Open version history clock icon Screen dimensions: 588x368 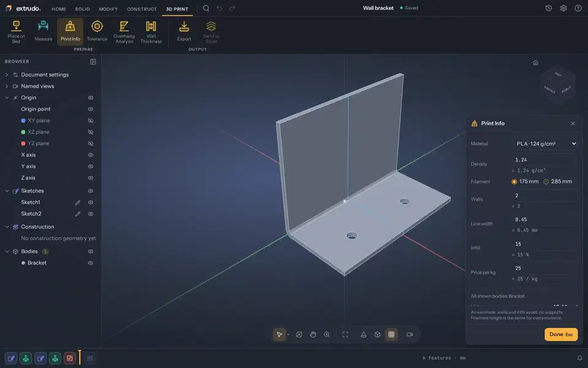[549, 8]
